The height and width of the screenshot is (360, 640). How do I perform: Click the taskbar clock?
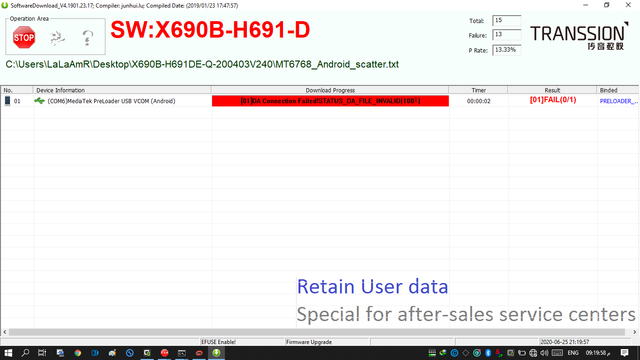598,353
